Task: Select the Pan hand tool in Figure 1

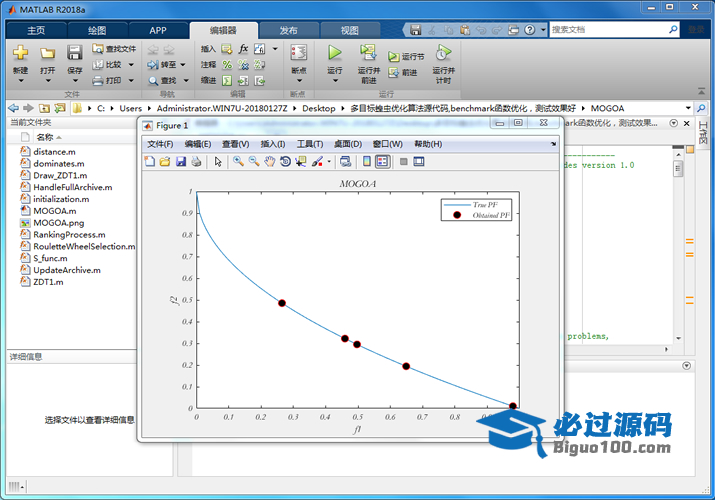Action: click(x=270, y=161)
